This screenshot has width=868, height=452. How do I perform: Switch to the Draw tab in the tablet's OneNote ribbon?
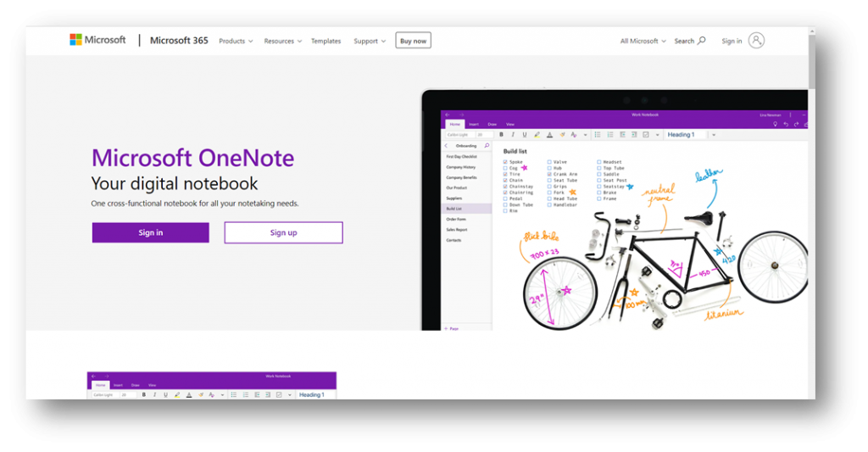tap(492, 124)
